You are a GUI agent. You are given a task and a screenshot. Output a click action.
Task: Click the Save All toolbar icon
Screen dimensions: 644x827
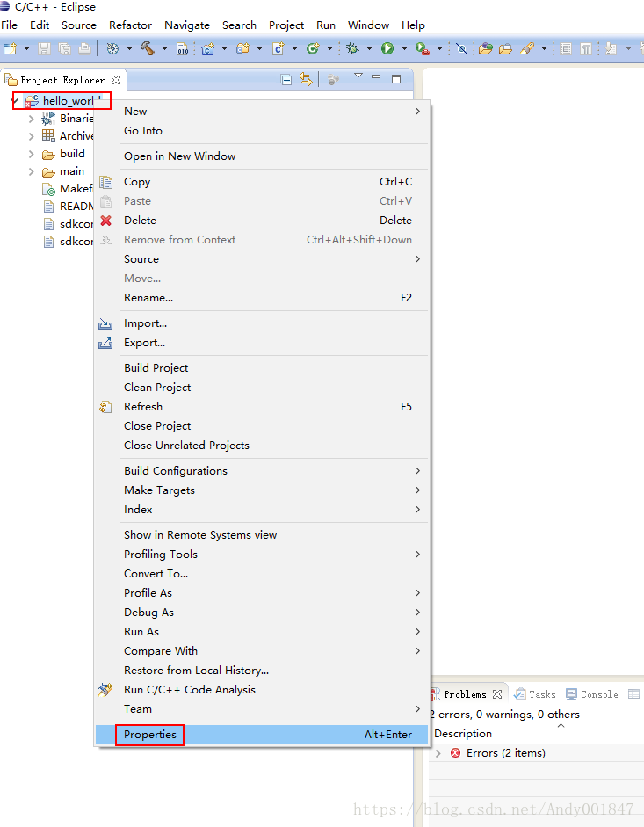click(64, 49)
